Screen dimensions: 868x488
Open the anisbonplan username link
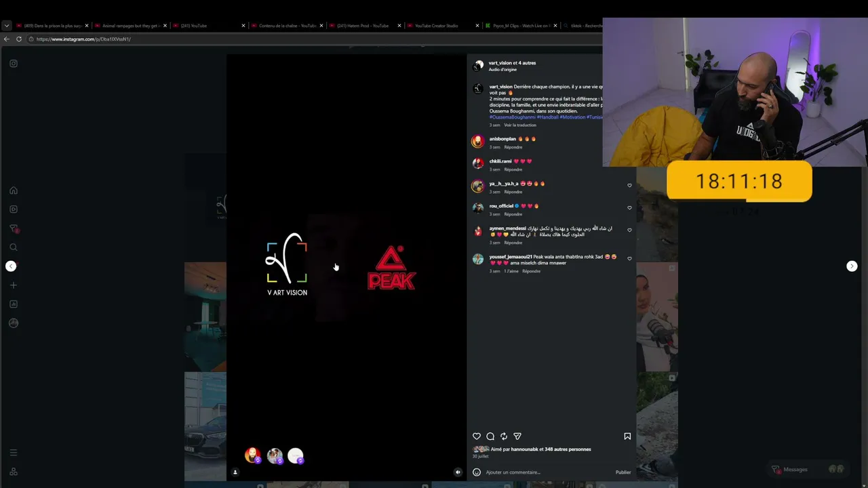pos(502,139)
